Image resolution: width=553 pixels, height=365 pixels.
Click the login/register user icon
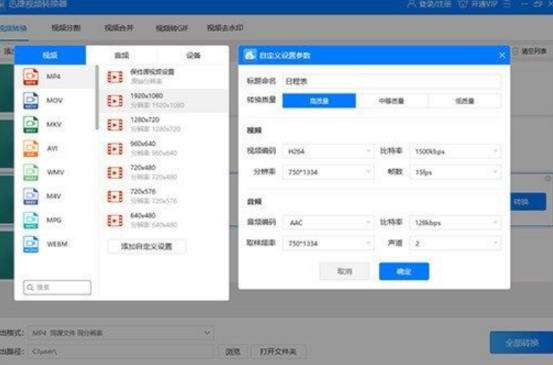(411, 4)
